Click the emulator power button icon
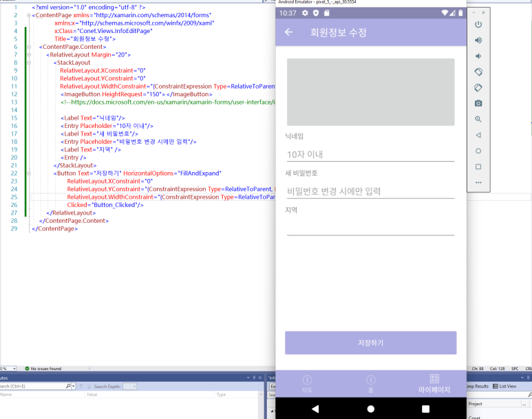 tap(478, 25)
